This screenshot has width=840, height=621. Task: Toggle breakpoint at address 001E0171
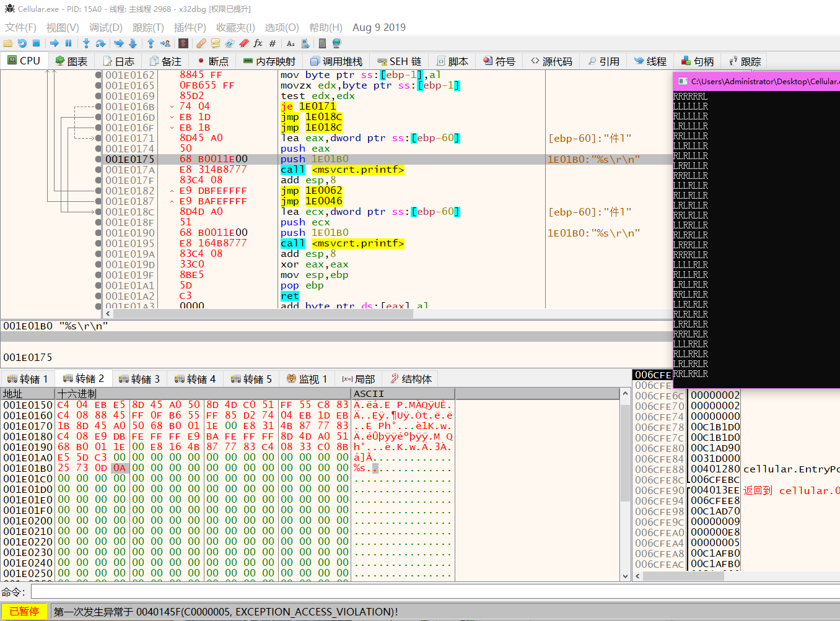point(98,138)
